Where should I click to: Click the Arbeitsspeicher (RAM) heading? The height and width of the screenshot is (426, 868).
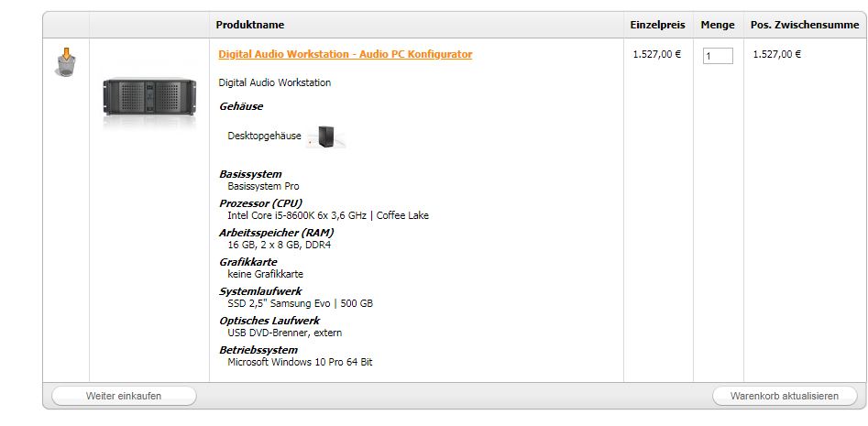(x=277, y=233)
